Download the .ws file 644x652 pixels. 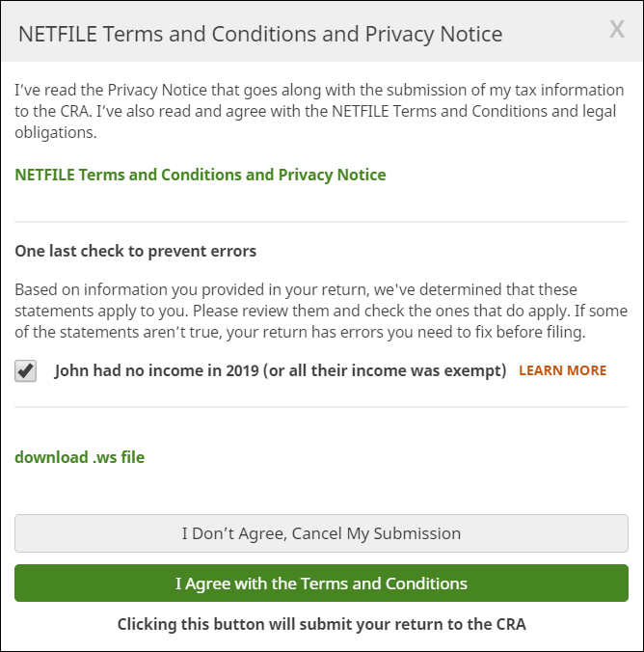coord(80,457)
